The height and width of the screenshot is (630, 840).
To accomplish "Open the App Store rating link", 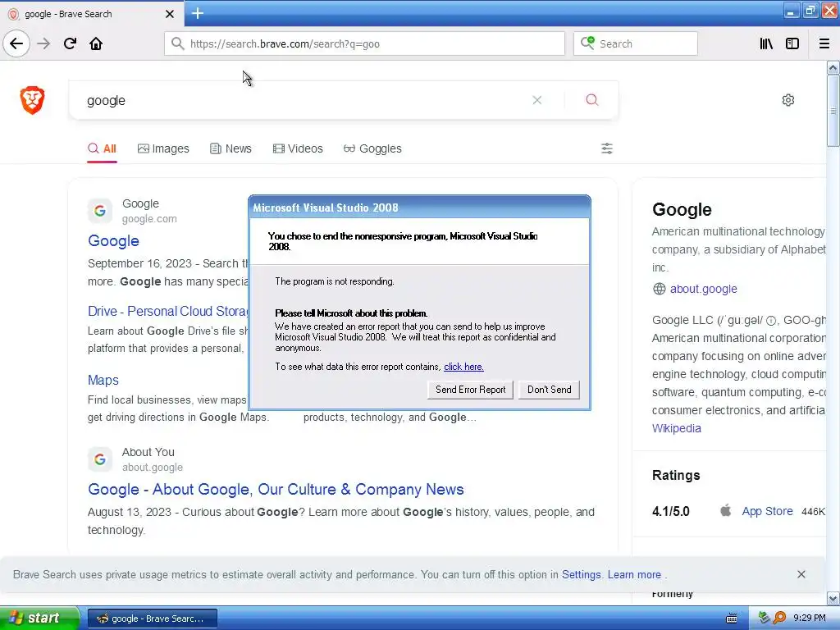I will [767, 511].
